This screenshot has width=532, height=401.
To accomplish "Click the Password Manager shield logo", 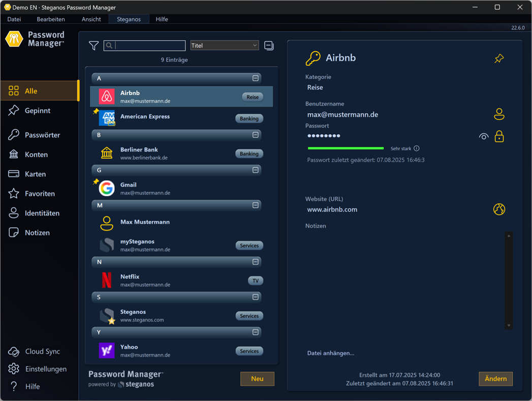I will click(14, 39).
